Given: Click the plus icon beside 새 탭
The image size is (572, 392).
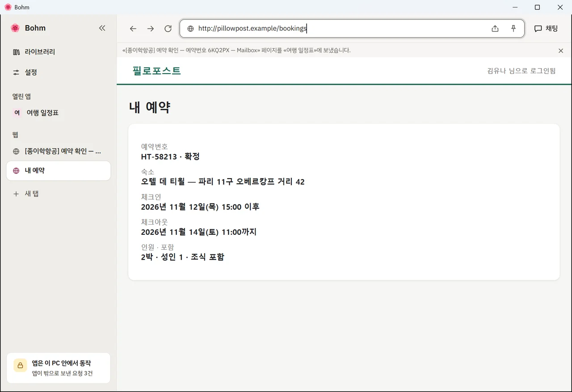Looking at the screenshot, I should [16, 194].
